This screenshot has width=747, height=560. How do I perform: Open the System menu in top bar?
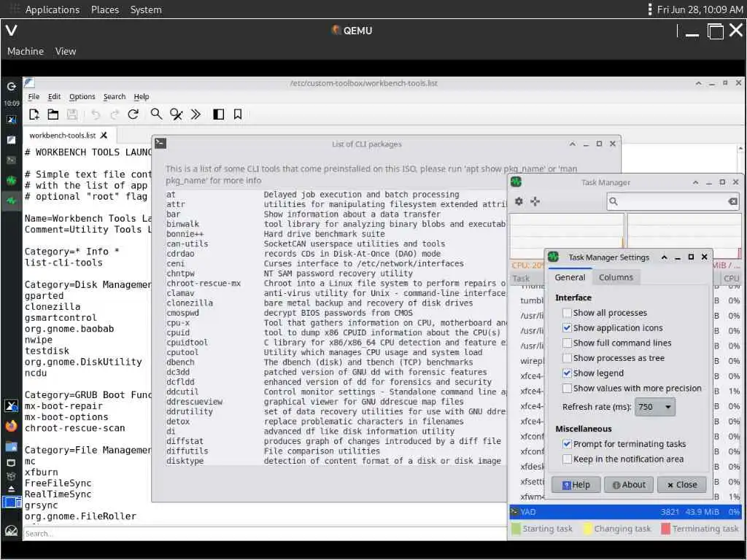click(146, 9)
